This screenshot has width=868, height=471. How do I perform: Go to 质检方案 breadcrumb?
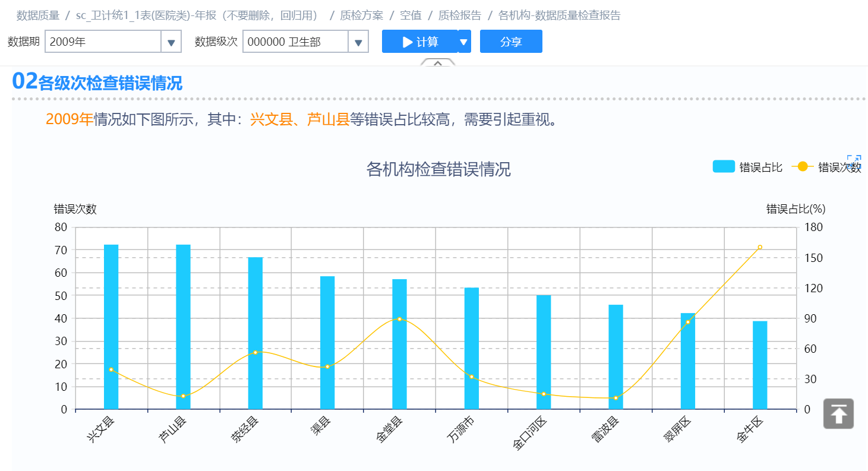point(361,15)
